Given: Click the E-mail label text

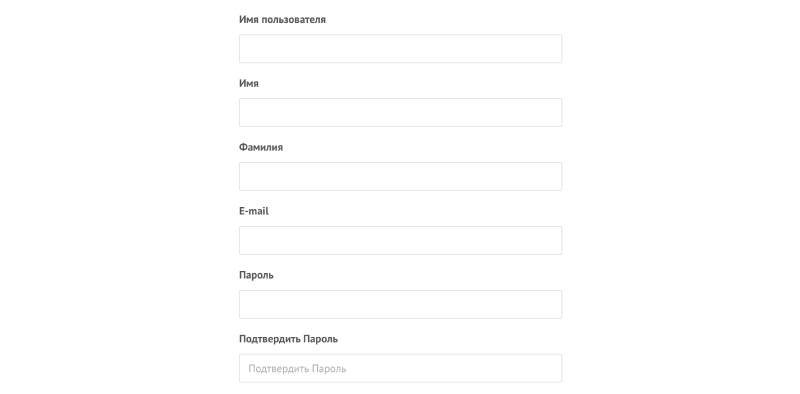Looking at the screenshot, I should point(254,211).
